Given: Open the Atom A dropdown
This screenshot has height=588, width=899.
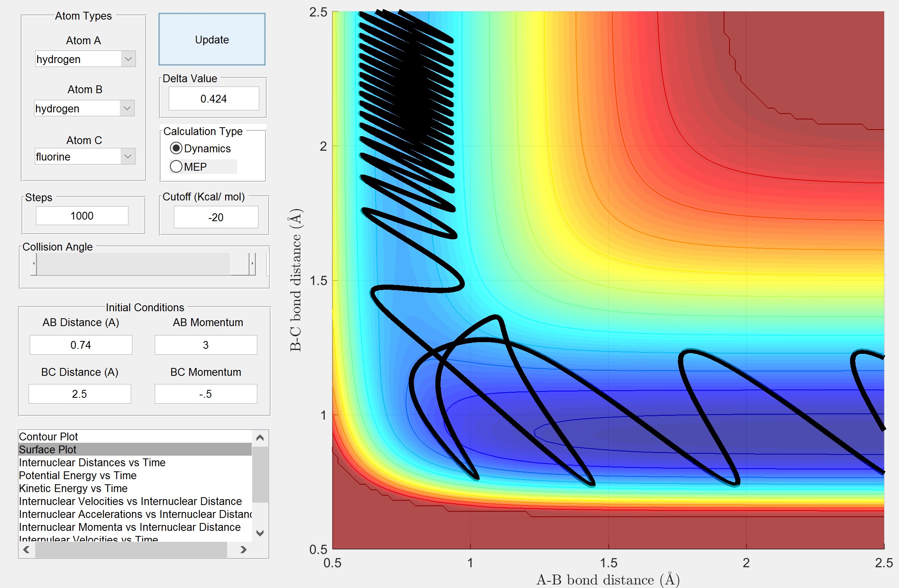Looking at the screenshot, I should tap(128, 59).
